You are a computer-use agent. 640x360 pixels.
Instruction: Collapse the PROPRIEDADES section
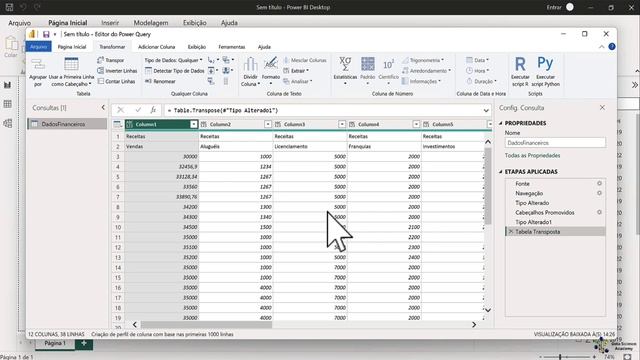pos(501,123)
